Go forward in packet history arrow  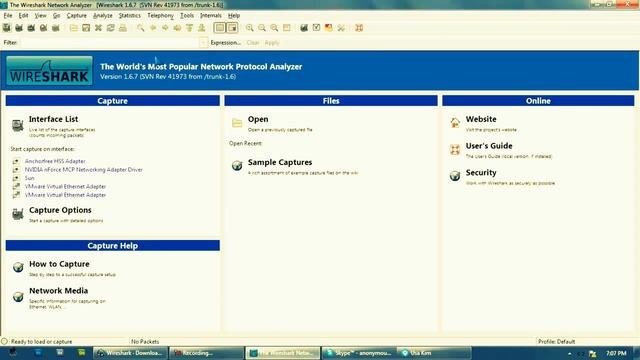pos(165,28)
